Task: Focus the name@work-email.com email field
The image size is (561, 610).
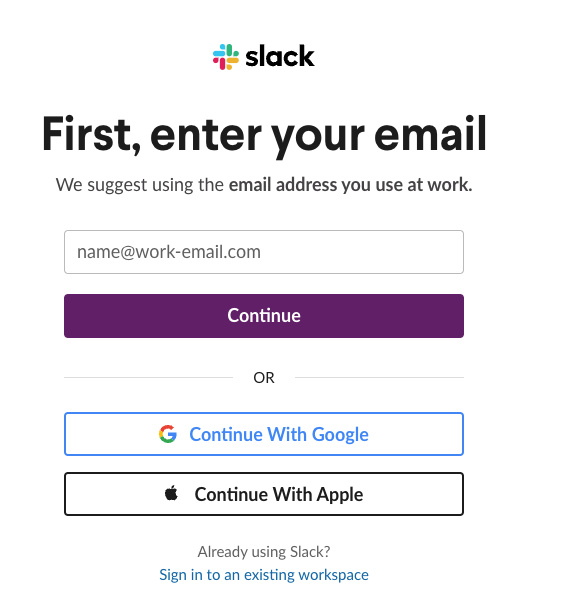Action: point(264,252)
